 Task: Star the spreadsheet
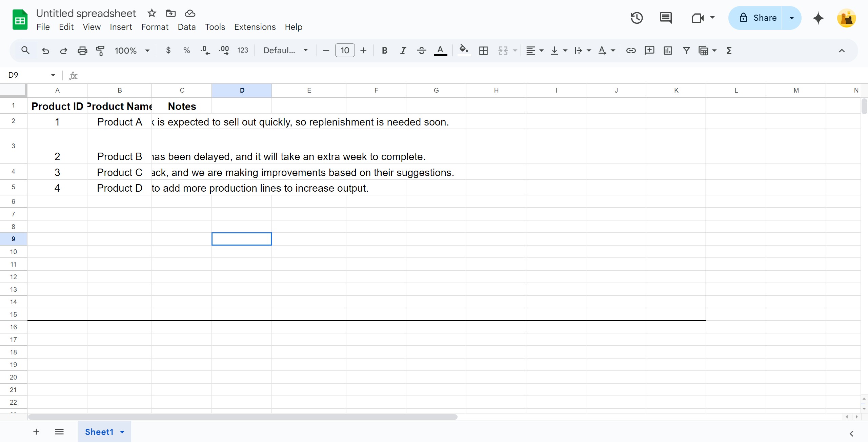click(x=152, y=13)
